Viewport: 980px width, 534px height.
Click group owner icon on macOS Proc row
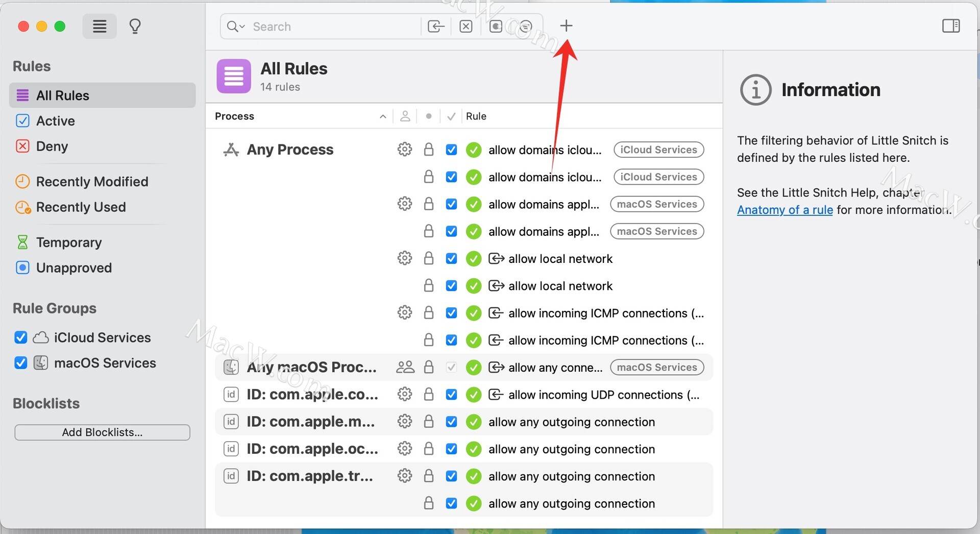click(x=405, y=367)
